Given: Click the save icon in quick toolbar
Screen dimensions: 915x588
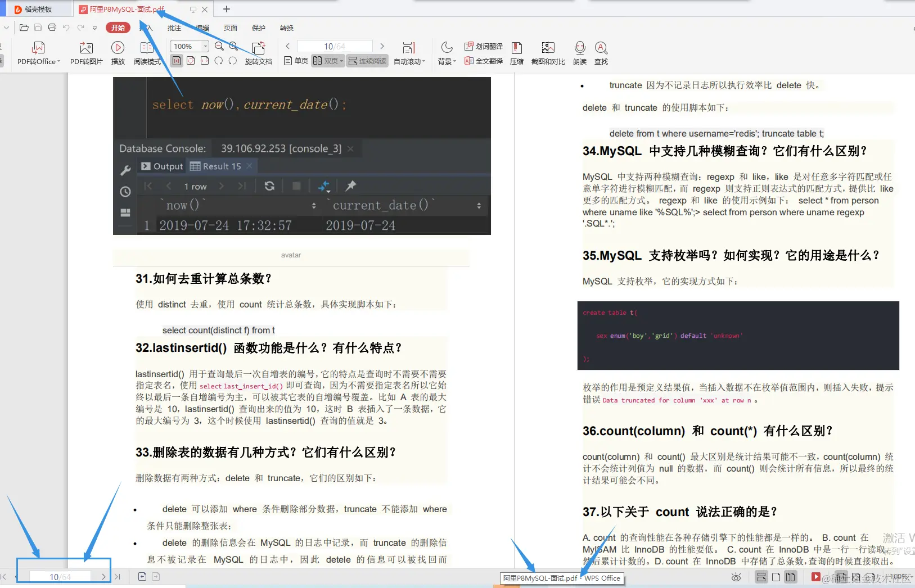Looking at the screenshot, I should pyautogui.click(x=38, y=28).
